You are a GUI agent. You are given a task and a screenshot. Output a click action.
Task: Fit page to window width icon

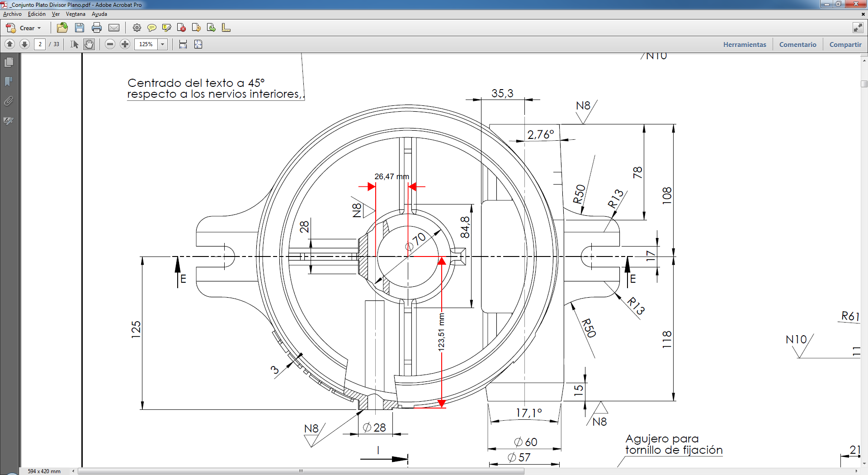pyautogui.click(x=183, y=44)
